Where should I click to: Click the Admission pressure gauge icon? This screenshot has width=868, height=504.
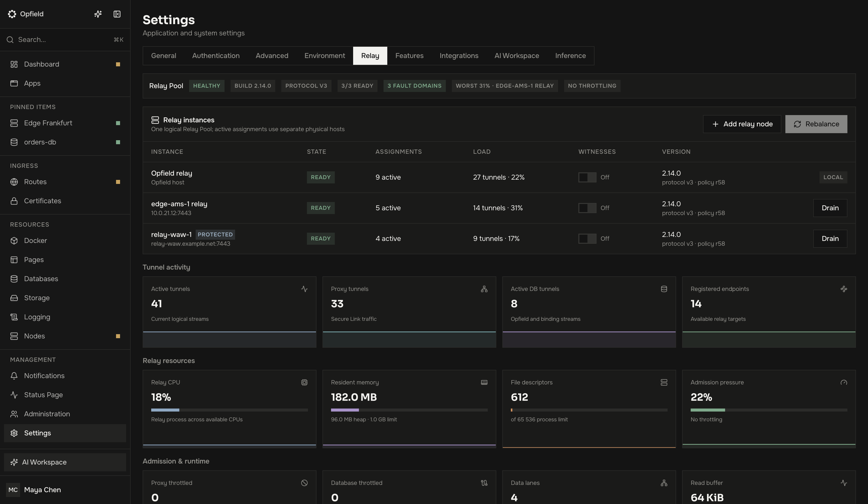point(844,382)
